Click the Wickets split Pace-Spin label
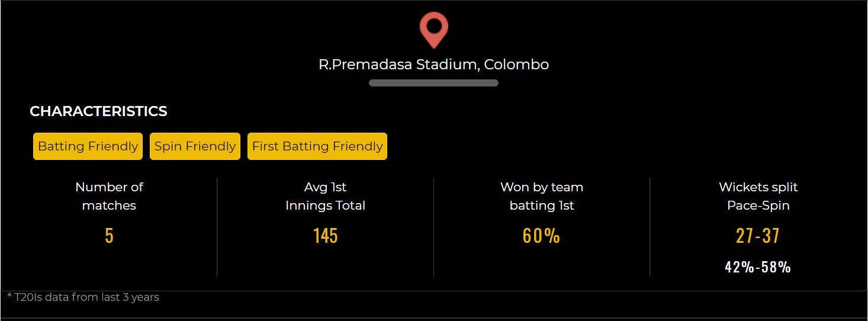The height and width of the screenshot is (321, 868). pyautogui.click(x=758, y=196)
